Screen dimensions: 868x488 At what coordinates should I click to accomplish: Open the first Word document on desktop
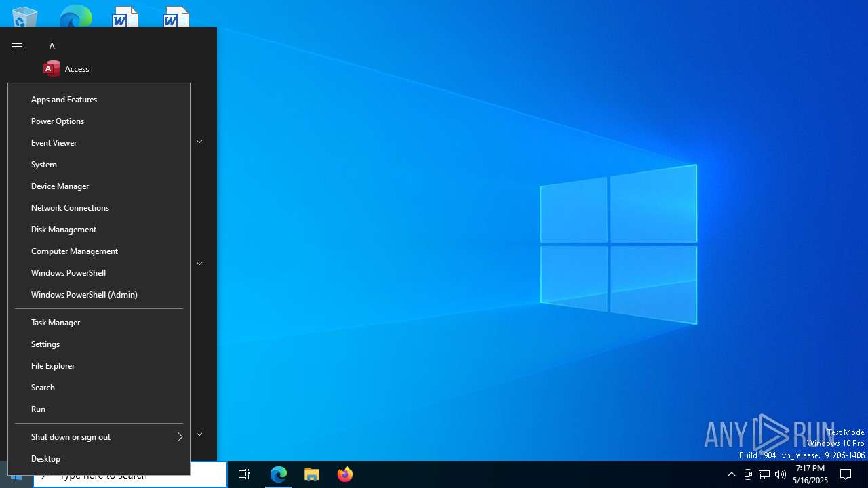coord(125,16)
